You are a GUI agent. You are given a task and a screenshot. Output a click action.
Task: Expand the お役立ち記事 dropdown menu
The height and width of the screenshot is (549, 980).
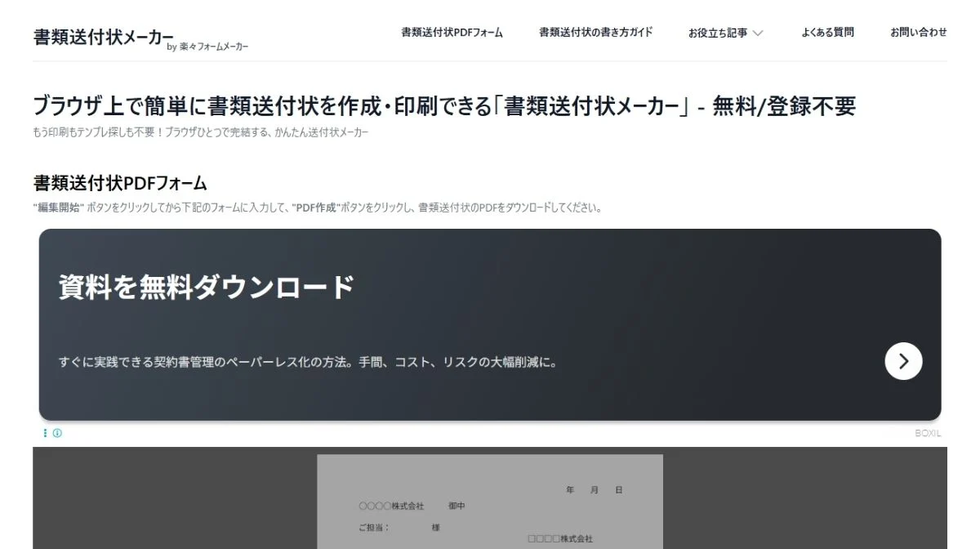(725, 33)
